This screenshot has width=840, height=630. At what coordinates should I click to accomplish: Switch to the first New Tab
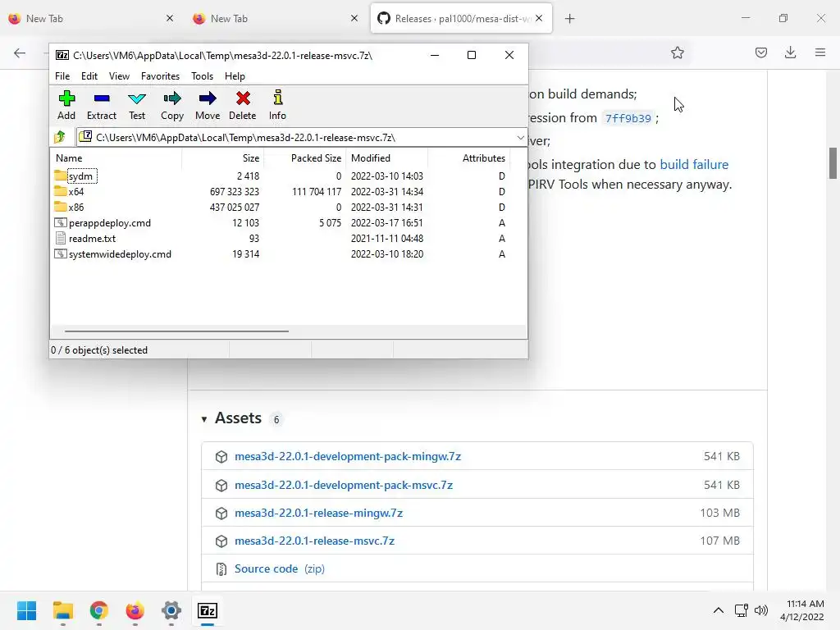point(91,19)
